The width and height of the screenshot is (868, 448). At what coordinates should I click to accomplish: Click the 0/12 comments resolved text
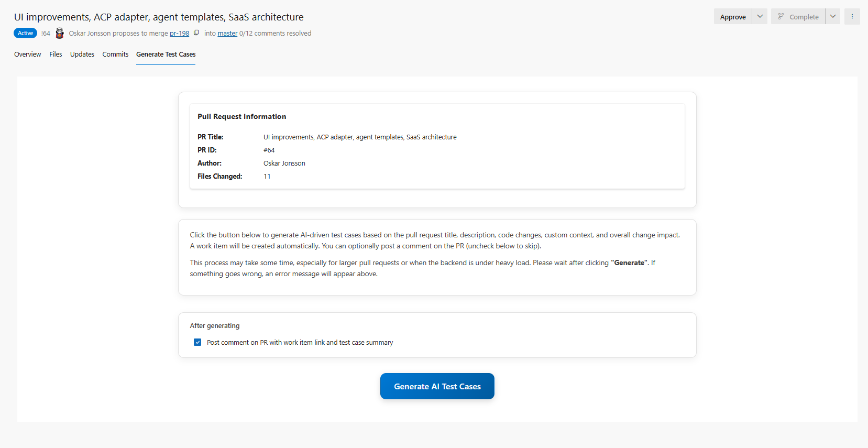click(x=275, y=34)
